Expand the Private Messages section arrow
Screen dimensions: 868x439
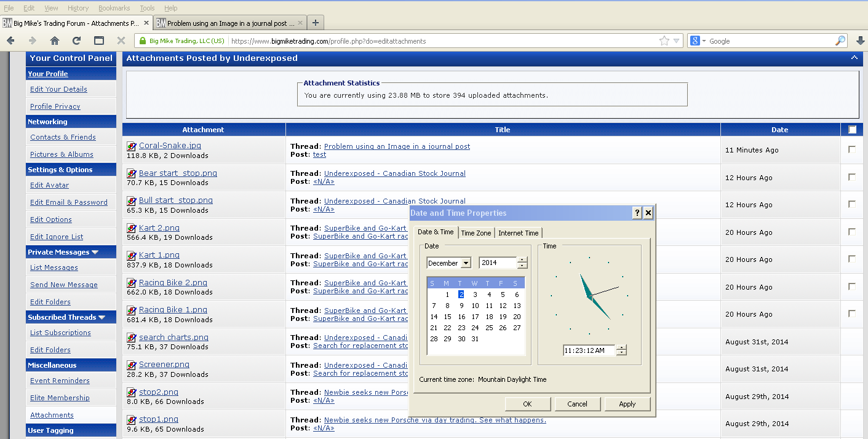coord(95,252)
